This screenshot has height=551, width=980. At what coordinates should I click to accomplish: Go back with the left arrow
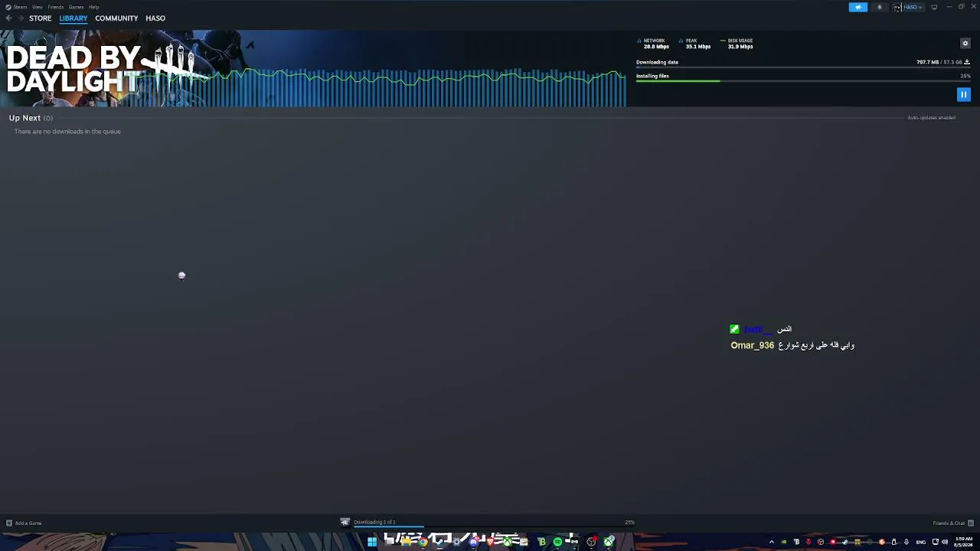click(x=8, y=18)
